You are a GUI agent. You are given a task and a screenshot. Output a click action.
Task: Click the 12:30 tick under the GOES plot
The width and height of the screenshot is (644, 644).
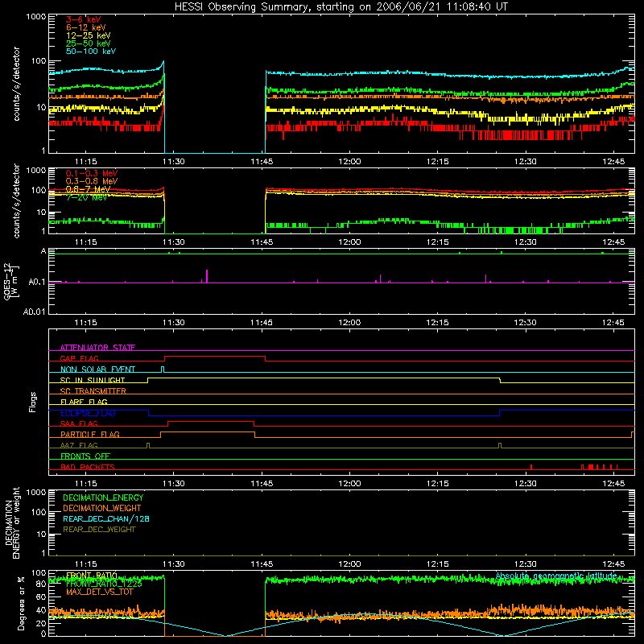click(526, 323)
